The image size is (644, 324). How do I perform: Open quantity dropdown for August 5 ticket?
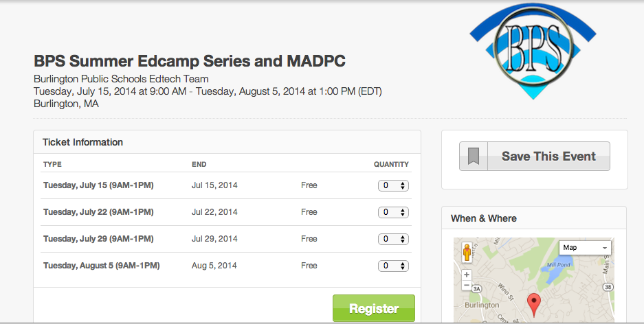pyautogui.click(x=394, y=266)
